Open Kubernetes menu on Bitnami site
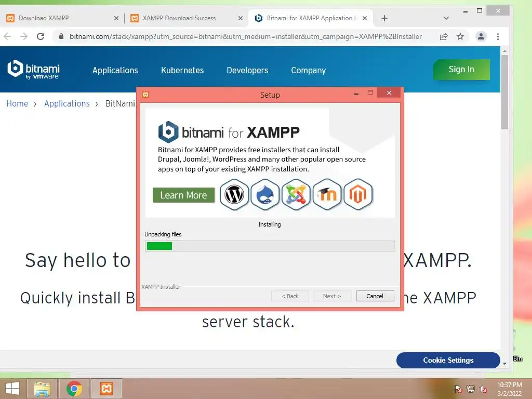This screenshot has width=532, height=399. [182, 70]
